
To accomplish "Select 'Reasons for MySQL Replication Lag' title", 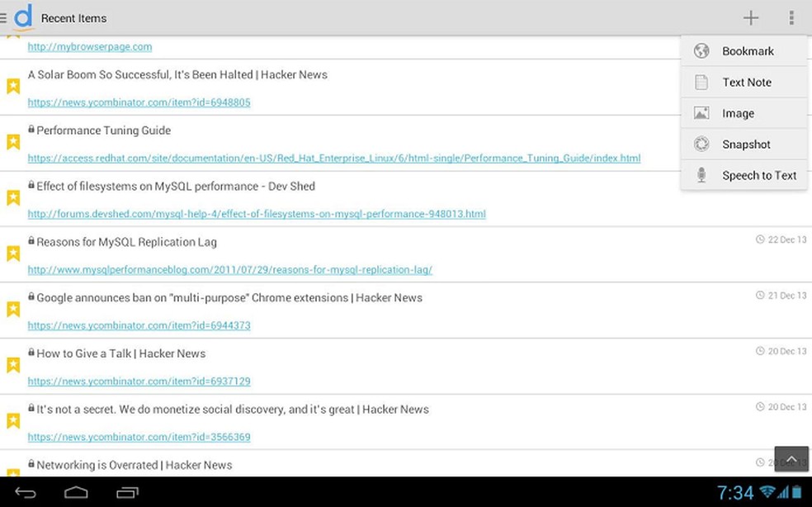I will click(126, 242).
